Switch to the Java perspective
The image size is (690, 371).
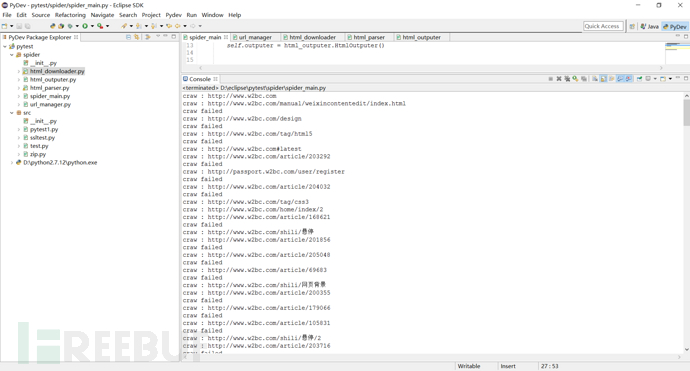coord(650,26)
